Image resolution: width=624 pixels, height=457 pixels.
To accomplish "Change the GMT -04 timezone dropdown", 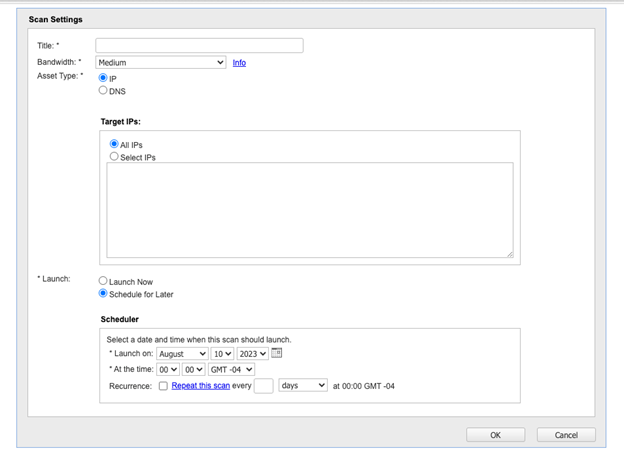I will point(232,369).
